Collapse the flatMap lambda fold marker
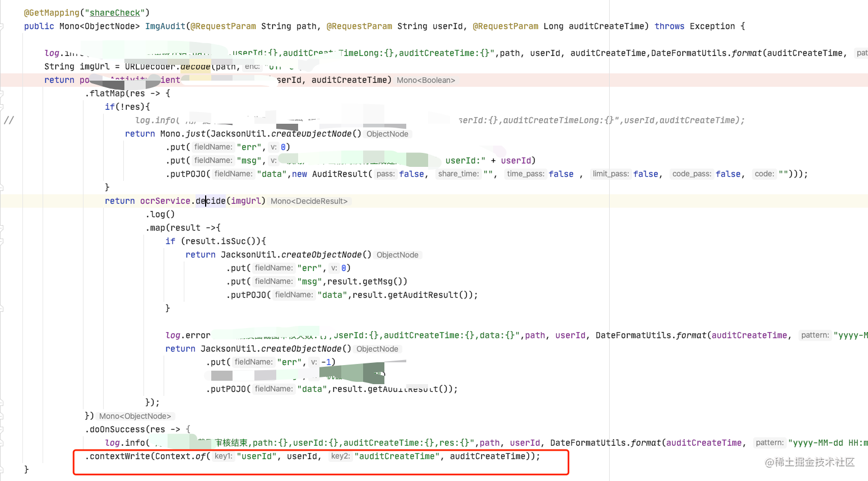 coord(2,94)
